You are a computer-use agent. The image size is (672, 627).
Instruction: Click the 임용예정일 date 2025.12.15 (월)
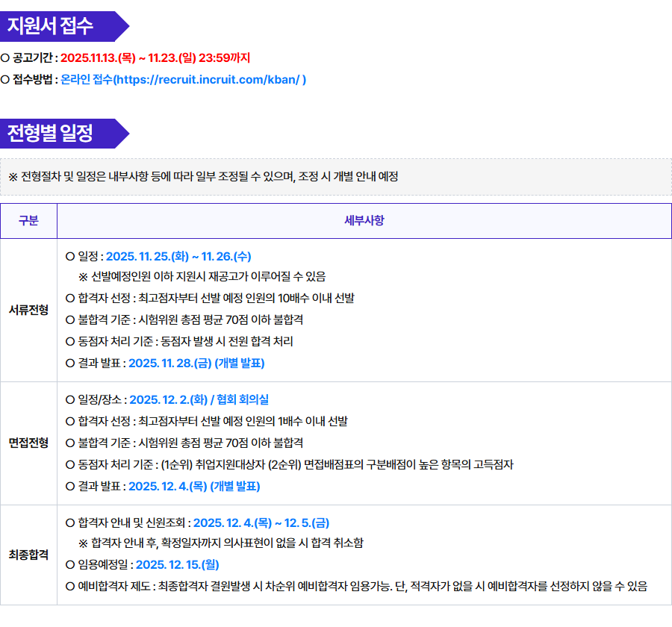(177, 564)
